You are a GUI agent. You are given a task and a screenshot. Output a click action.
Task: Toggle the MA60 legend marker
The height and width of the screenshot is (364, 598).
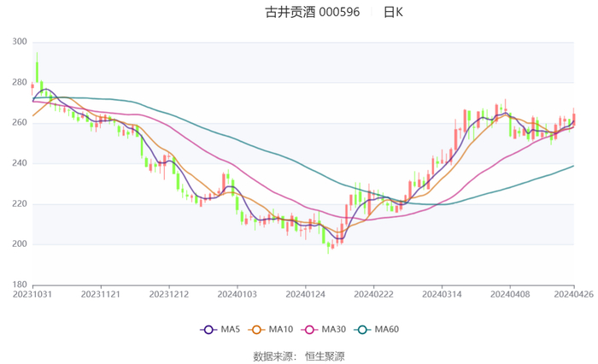click(362, 330)
